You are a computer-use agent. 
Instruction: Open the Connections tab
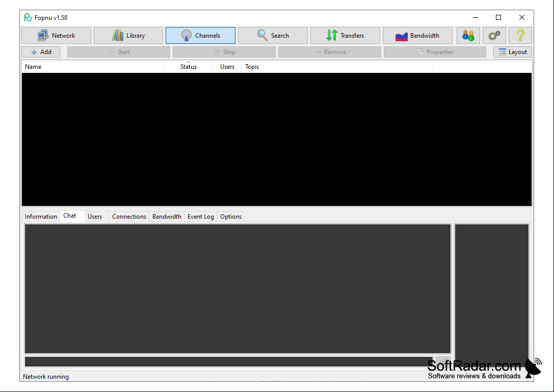pyautogui.click(x=129, y=216)
